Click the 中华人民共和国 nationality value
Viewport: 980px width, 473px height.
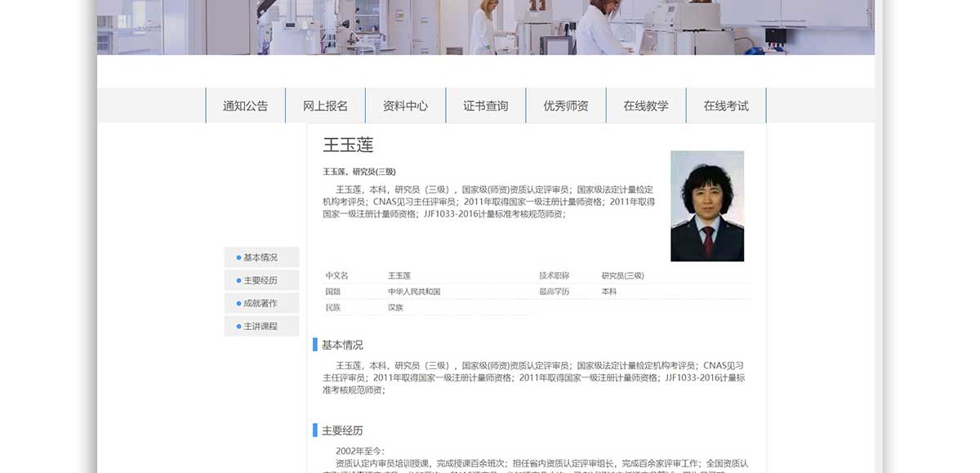pyautogui.click(x=414, y=292)
